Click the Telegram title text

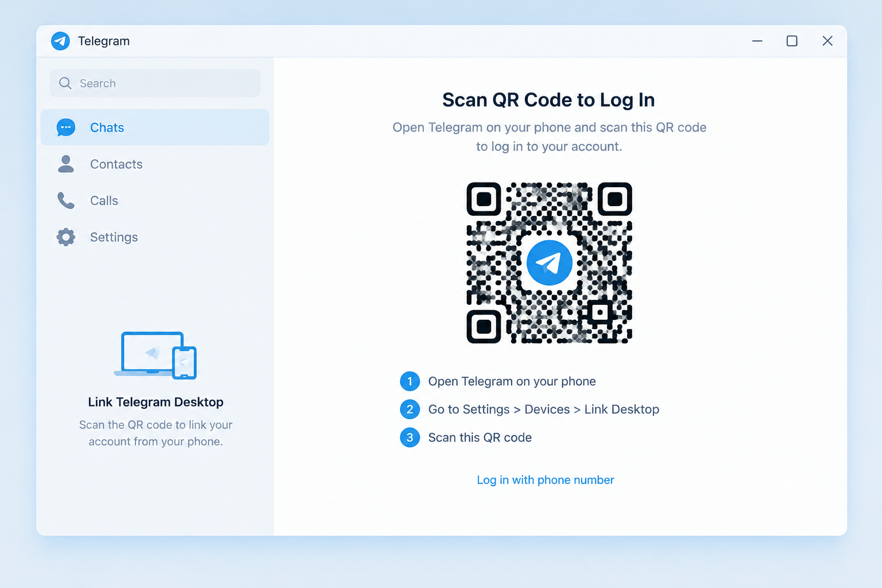(104, 41)
